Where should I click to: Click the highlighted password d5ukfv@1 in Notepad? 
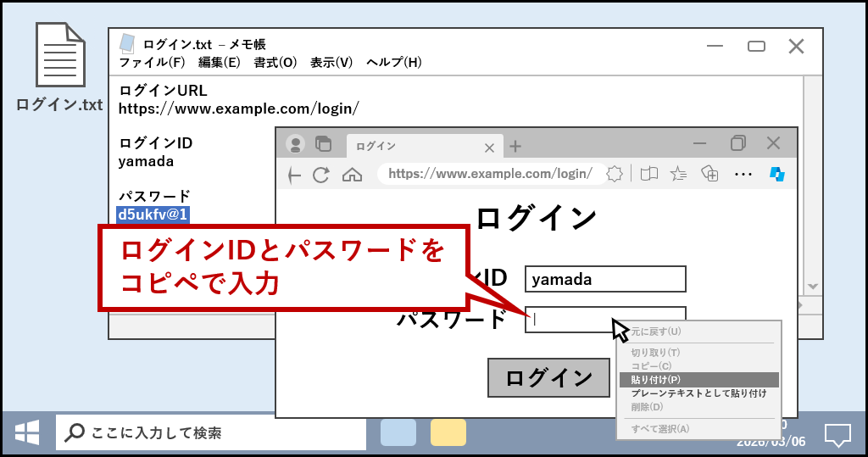tap(153, 215)
